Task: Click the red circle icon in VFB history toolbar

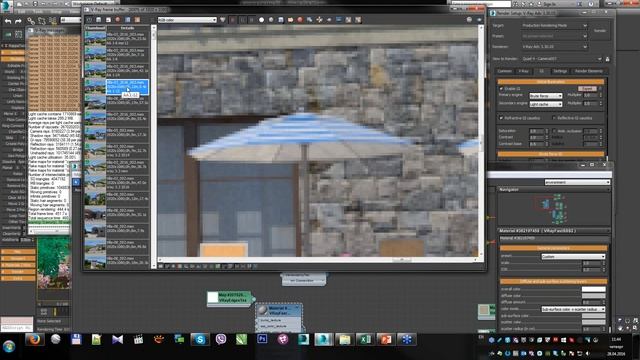Action: (x=118, y=20)
